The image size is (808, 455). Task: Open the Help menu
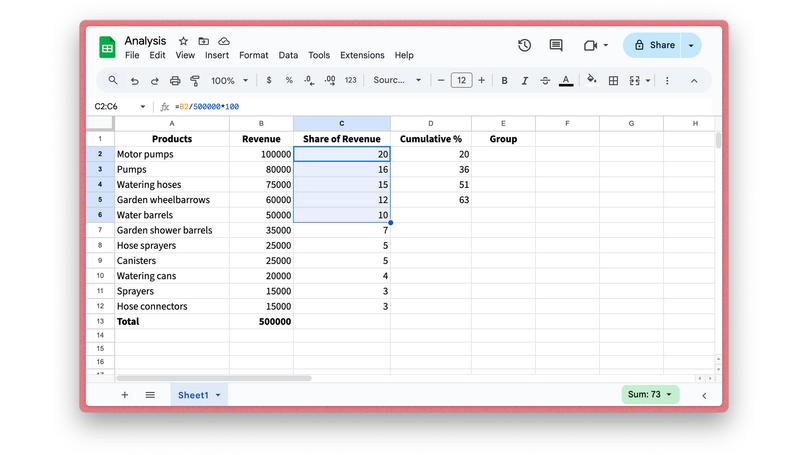point(404,55)
